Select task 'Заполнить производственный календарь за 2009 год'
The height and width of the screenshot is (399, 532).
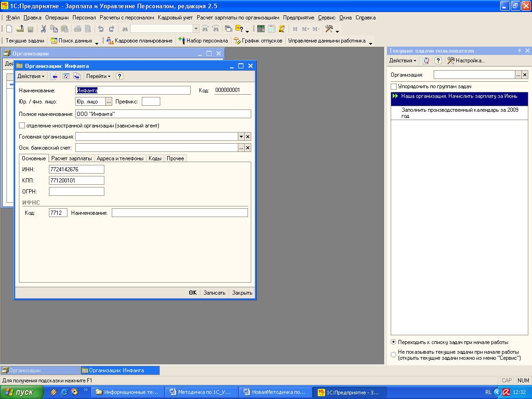[459, 113]
